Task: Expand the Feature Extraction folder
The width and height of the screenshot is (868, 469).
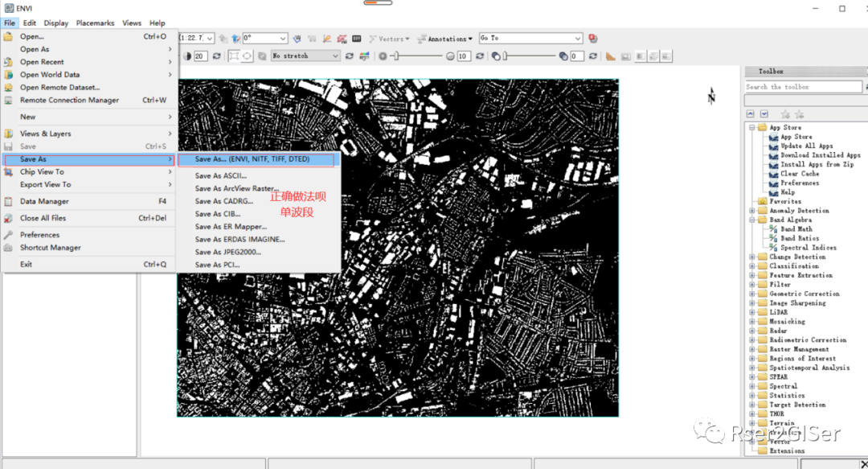Action: click(x=752, y=275)
